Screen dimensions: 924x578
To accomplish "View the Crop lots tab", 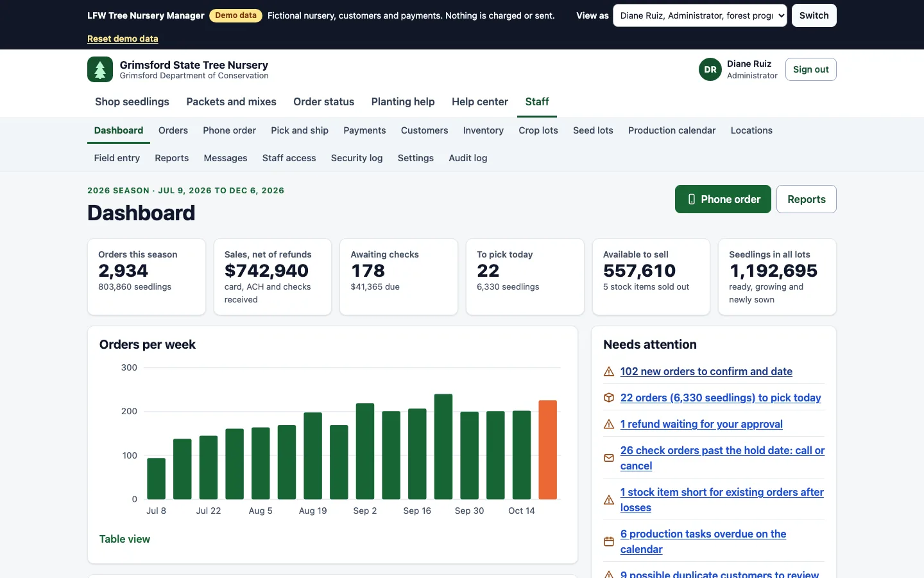I will (538, 130).
